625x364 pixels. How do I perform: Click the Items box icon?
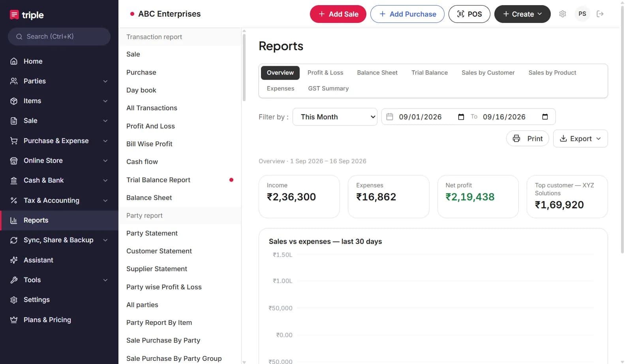coord(14,101)
